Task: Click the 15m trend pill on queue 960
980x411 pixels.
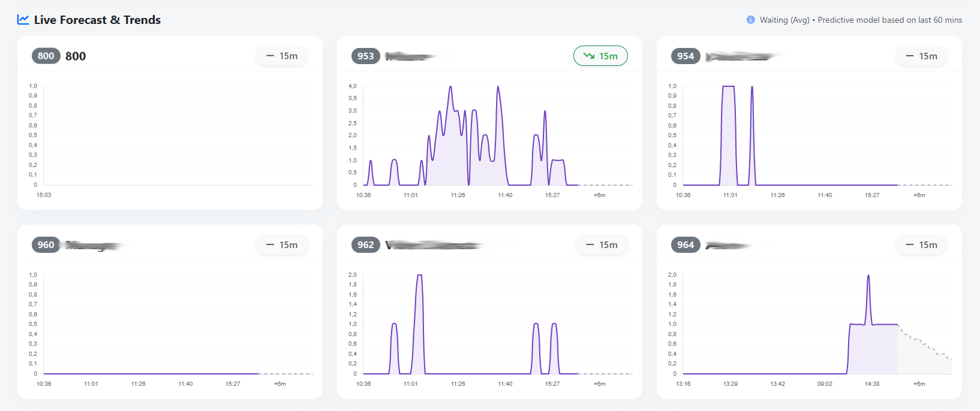Action: point(282,244)
